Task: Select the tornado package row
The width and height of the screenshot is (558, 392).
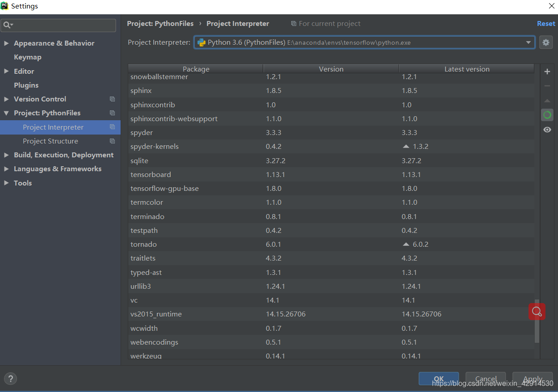Action: (331, 244)
